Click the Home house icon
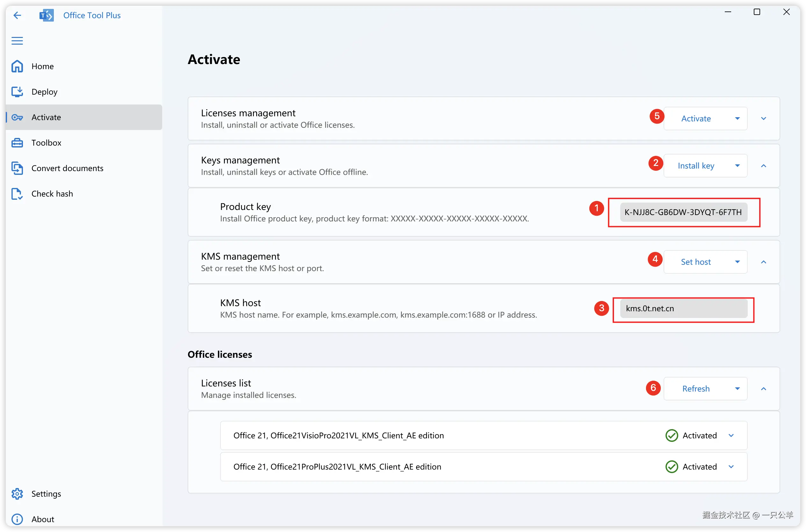 [x=17, y=66]
